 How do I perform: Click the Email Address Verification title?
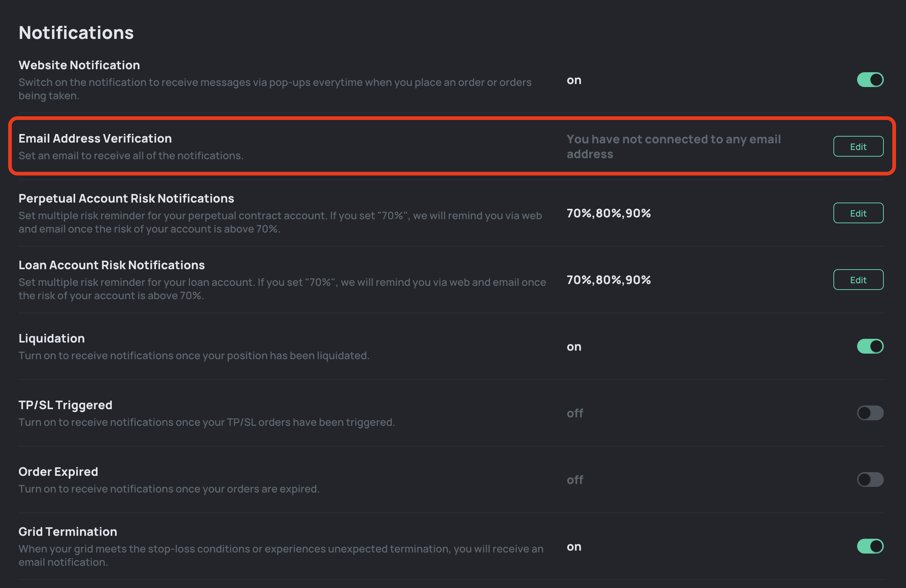95,138
